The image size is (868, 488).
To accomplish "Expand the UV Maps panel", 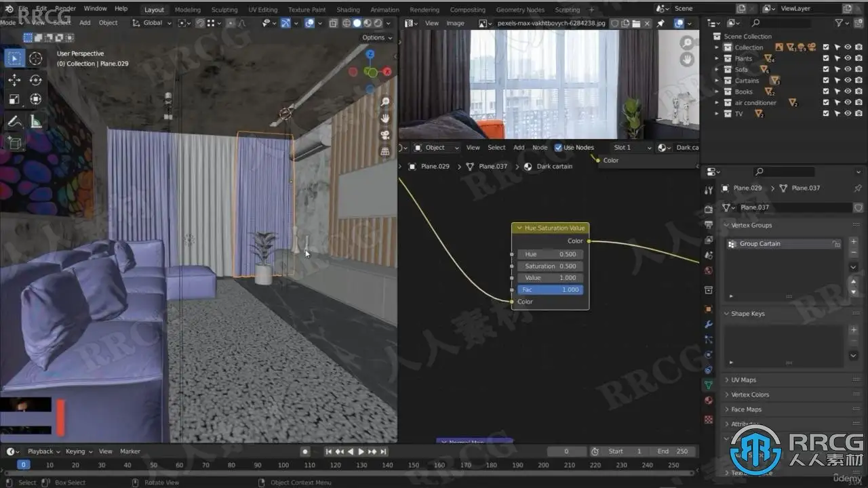I will [743, 380].
